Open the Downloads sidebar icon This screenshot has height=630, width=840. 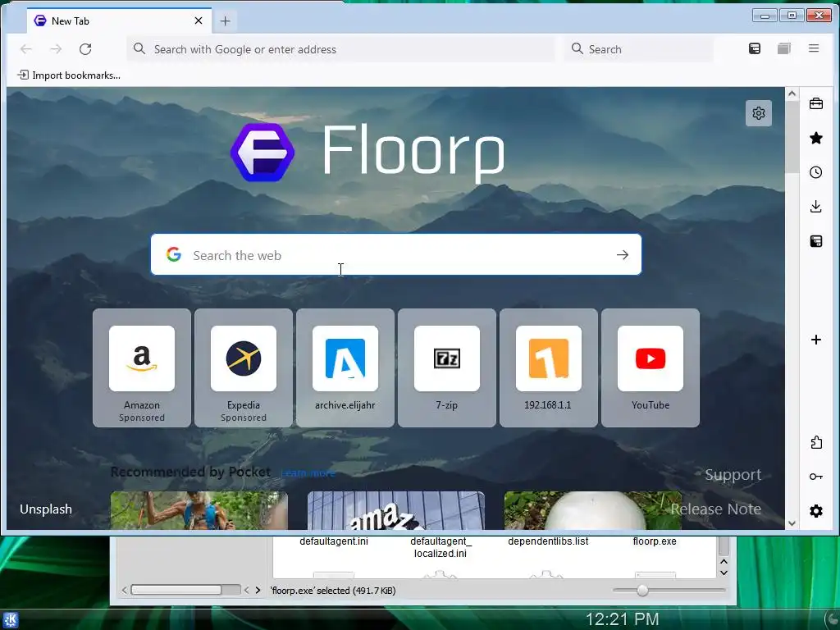(x=816, y=207)
